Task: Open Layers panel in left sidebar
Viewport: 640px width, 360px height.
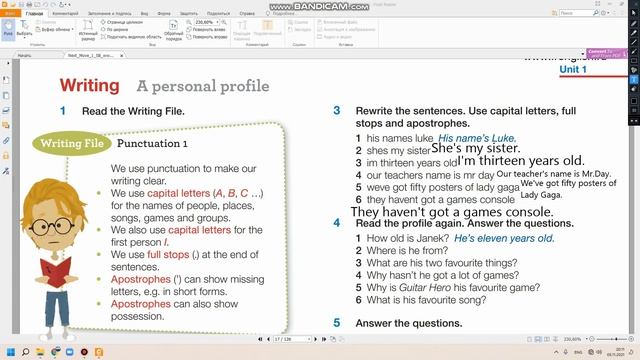Action: (6, 110)
